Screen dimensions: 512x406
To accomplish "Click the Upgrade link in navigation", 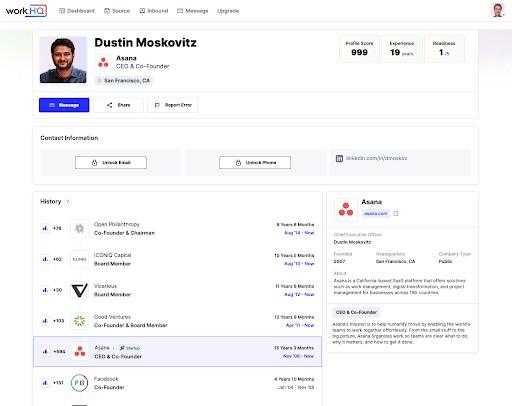I will [228, 11].
